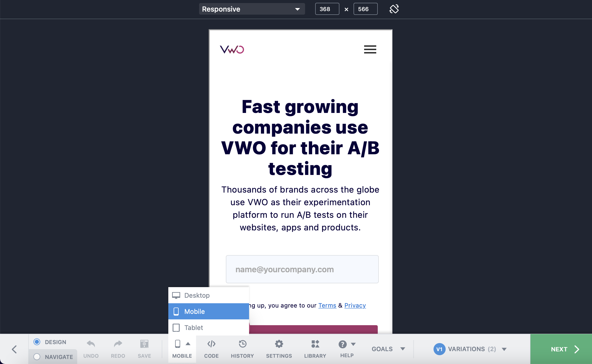Collapse the device list arrow
This screenshot has width=592, height=364.
188,344
